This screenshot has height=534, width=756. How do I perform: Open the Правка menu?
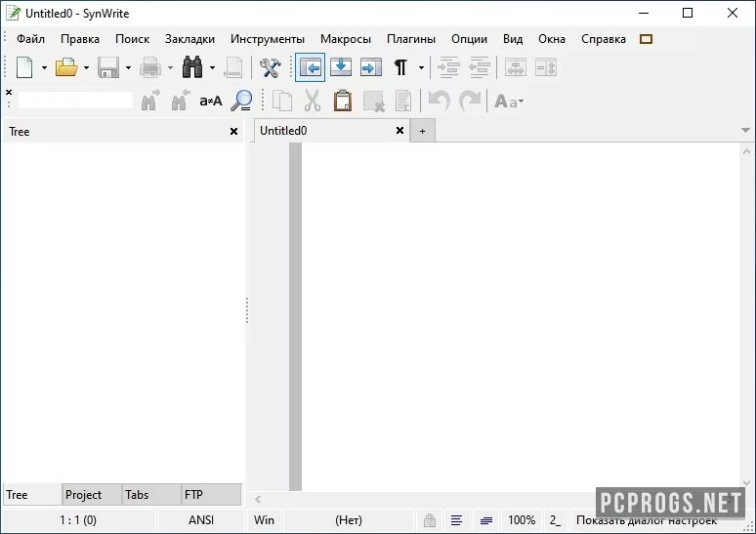[x=80, y=39]
